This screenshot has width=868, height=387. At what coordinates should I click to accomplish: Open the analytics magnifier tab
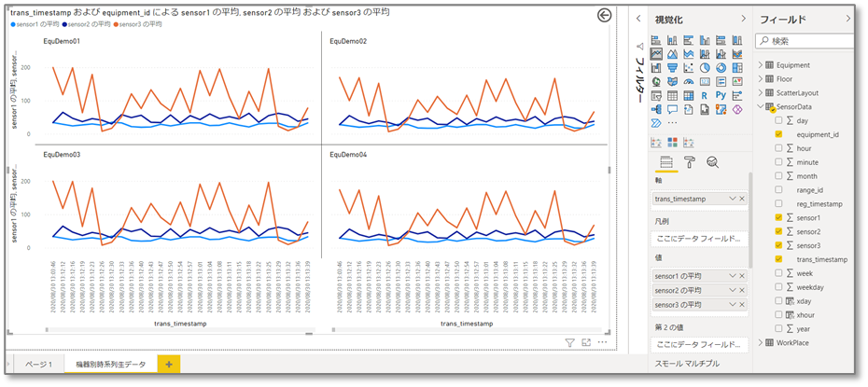coord(712,162)
